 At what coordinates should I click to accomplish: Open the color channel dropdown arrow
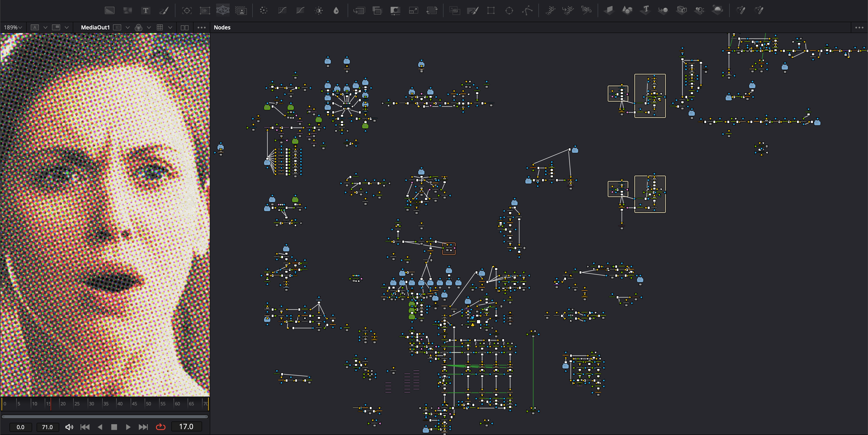tap(149, 28)
